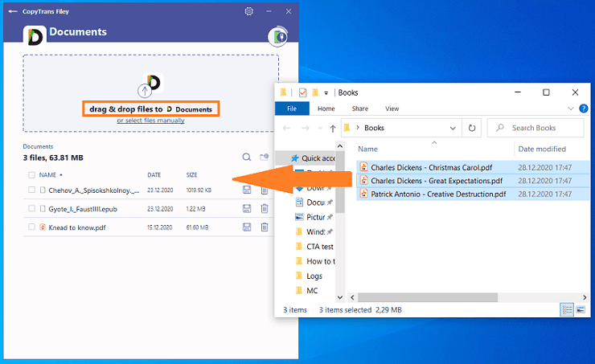
Task: Click the Chehov_A._Spisokshkolnoy file name
Action: (94, 190)
